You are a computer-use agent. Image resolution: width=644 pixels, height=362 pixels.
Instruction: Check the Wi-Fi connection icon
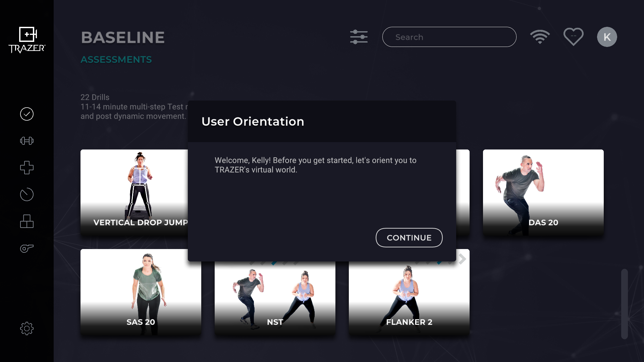point(540,37)
